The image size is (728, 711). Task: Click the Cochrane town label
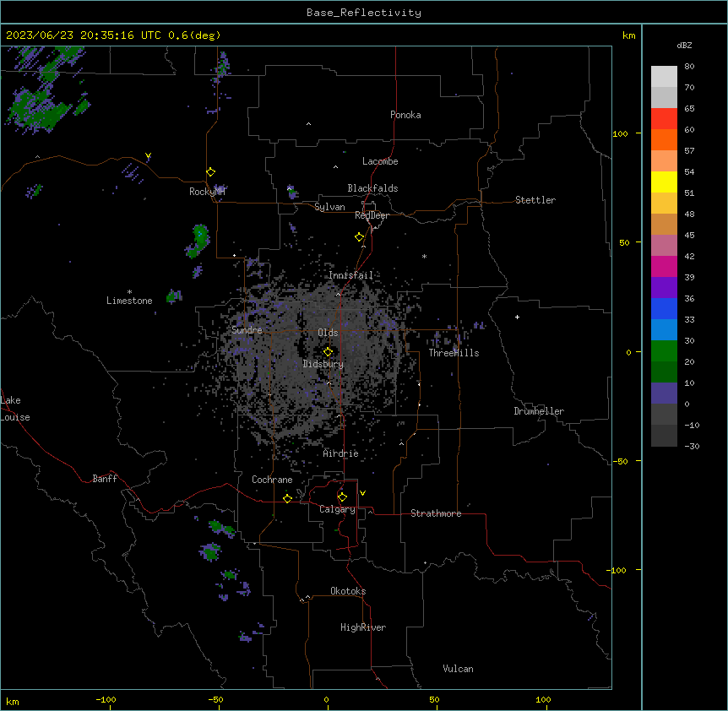pos(272,480)
